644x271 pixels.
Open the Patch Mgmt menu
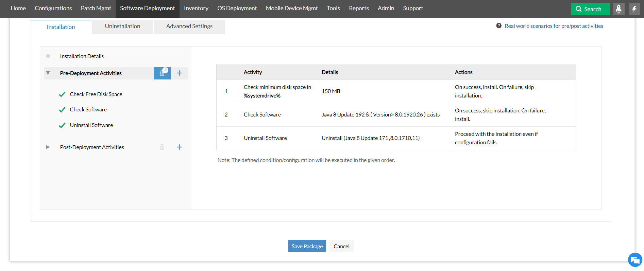pos(96,8)
